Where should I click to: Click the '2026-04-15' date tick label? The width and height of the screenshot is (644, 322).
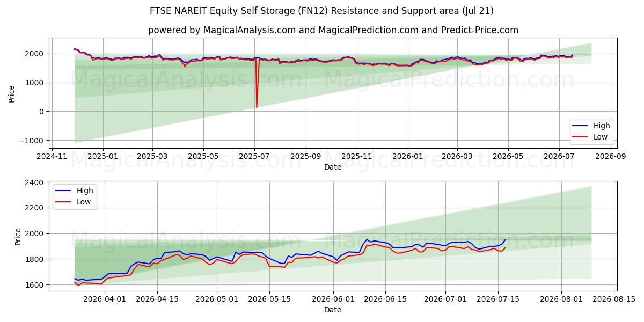click(x=157, y=299)
